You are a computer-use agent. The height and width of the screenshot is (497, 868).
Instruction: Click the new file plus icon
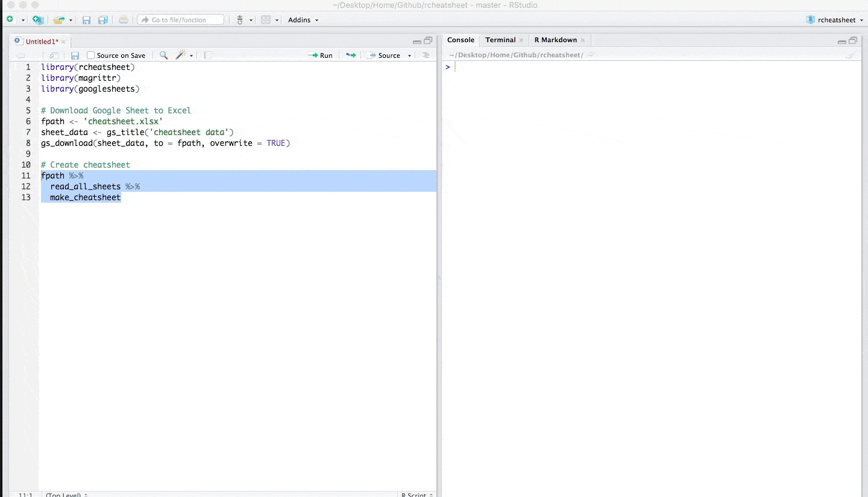[x=10, y=20]
